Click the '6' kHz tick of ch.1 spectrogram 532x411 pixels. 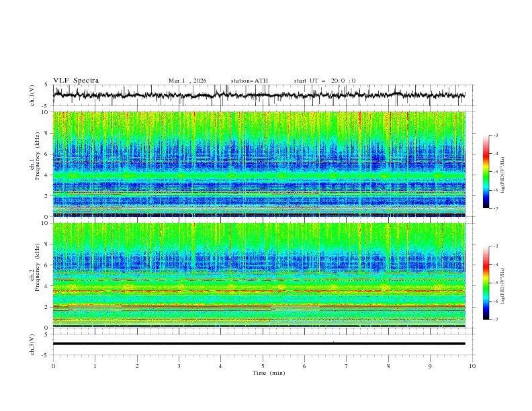click(47, 154)
